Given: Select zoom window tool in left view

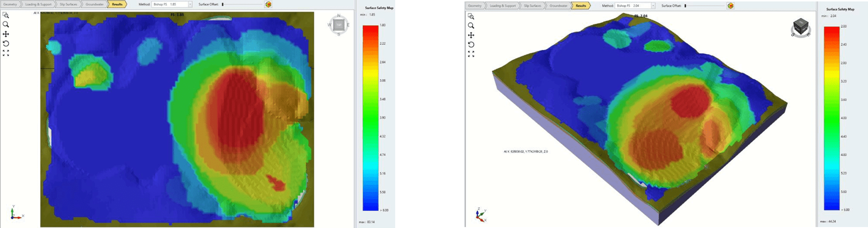Looking at the screenshot, I should (6, 15).
